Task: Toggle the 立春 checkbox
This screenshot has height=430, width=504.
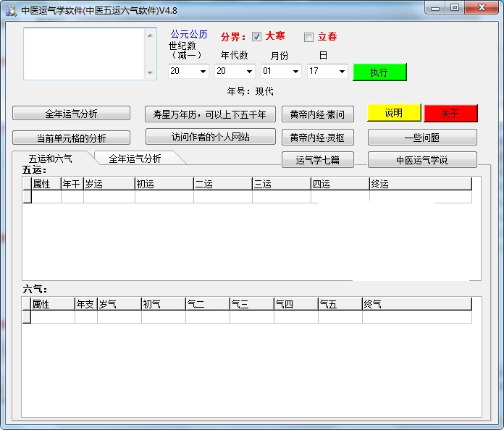Action: click(309, 37)
